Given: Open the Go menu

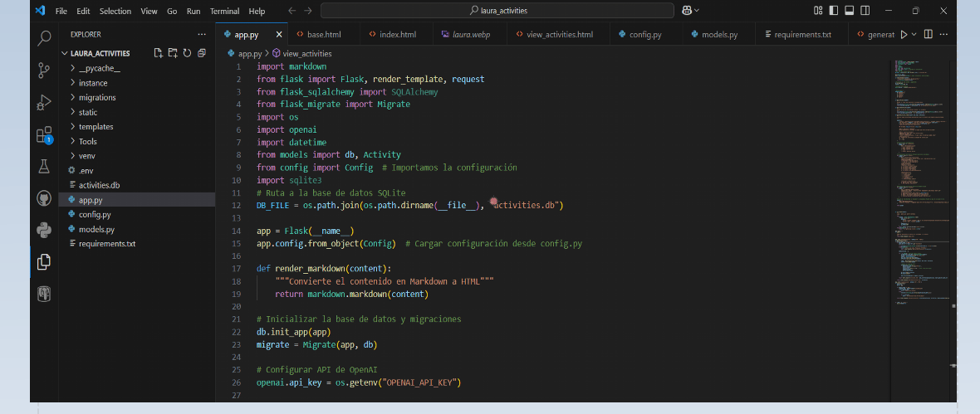Looking at the screenshot, I should coord(172,12).
